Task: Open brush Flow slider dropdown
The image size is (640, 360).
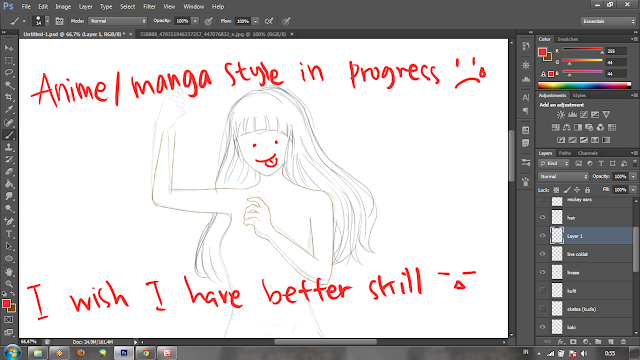Action: point(256,21)
